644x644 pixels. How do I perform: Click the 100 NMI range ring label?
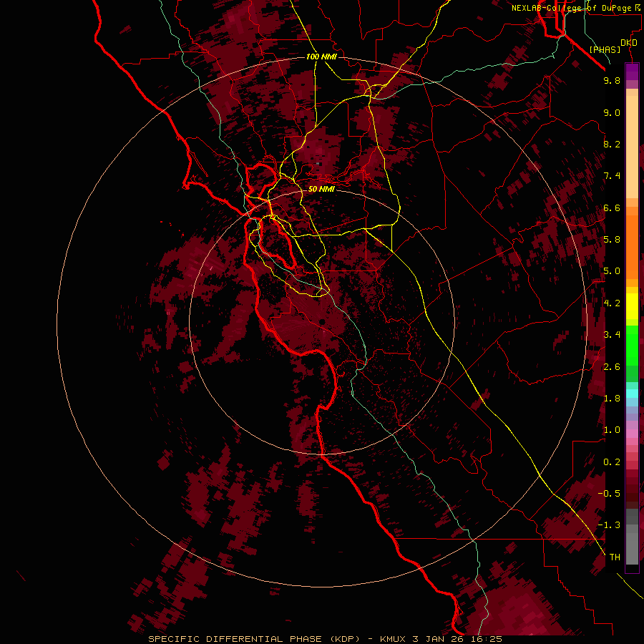click(321, 57)
